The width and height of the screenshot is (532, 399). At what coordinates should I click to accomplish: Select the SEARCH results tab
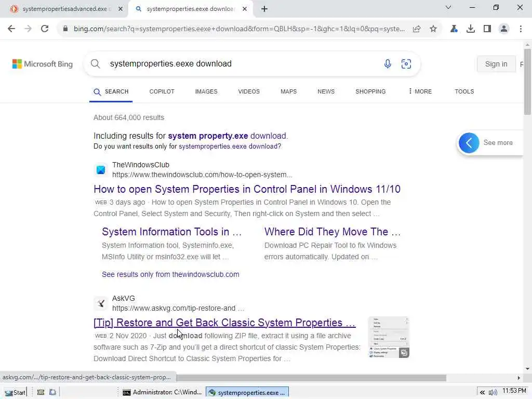coord(111,92)
